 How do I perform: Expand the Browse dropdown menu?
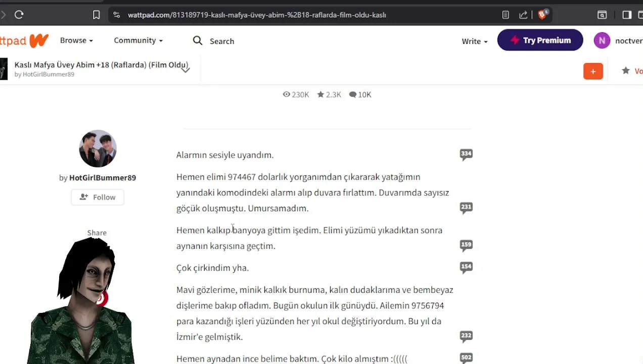pos(76,40)
